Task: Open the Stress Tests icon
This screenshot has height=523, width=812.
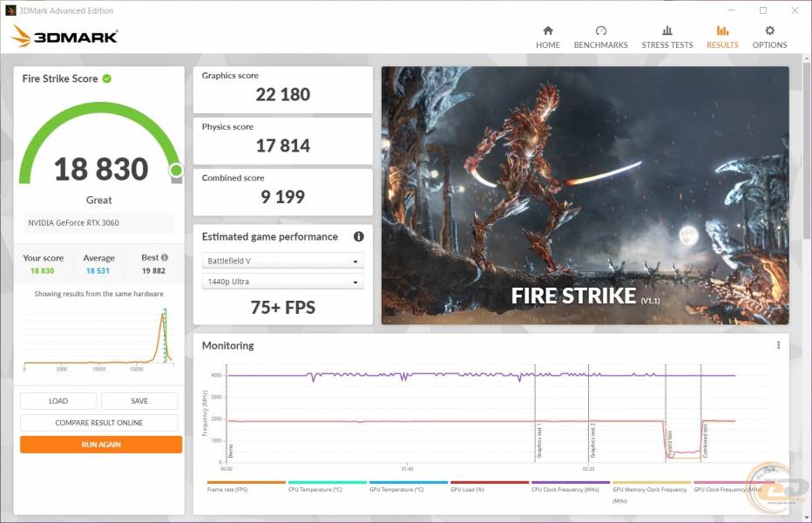Action: [x=667, y=31]
